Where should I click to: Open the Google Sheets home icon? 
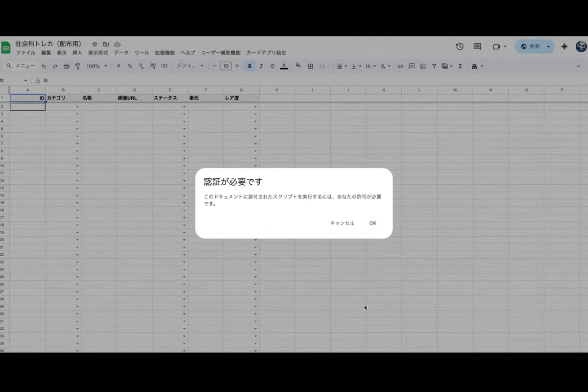click(x=6, y=48)
